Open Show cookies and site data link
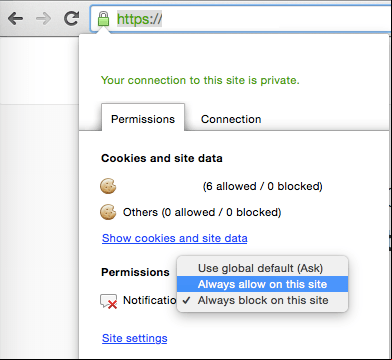This screenshot has height=360, width=392. (175, 238)
